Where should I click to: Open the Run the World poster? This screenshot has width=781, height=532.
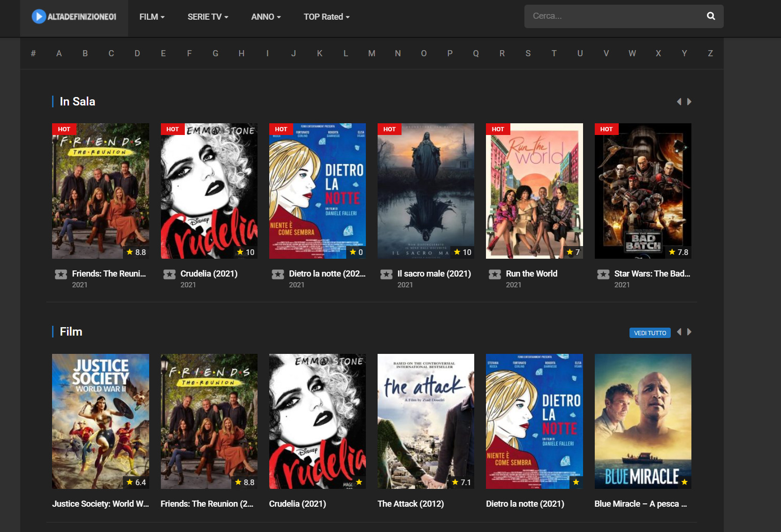pyautogui.click(x=534, y=191)
